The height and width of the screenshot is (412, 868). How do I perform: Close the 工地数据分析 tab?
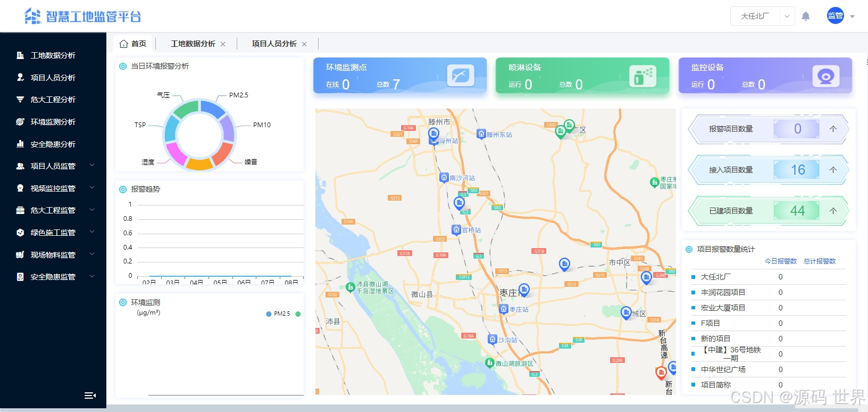[x=223, y=44]
